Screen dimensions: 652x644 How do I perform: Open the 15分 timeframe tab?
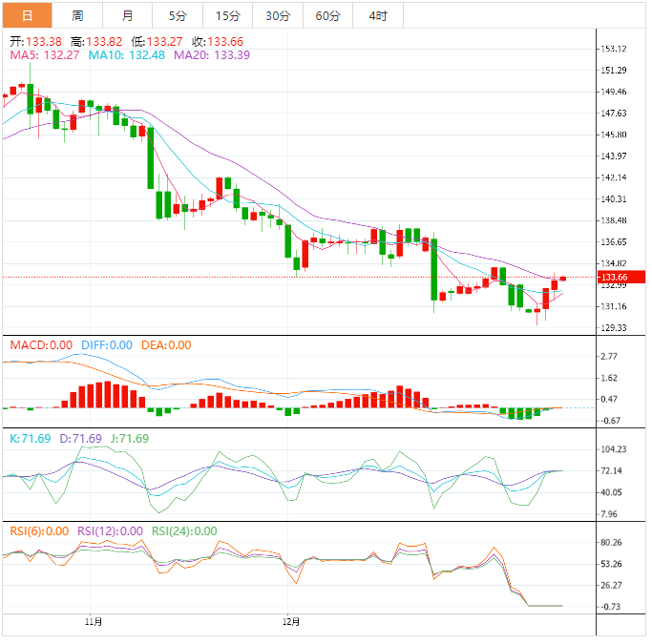[x=228, y=15]
